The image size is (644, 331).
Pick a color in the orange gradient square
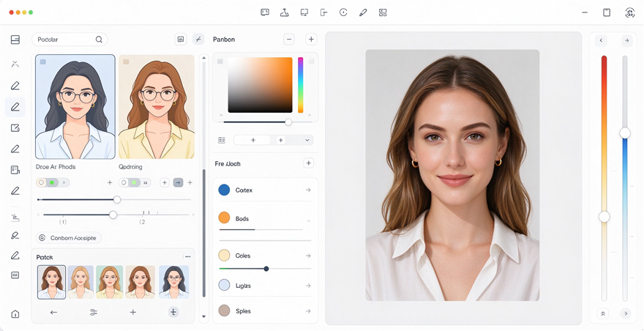click(260, 85)
